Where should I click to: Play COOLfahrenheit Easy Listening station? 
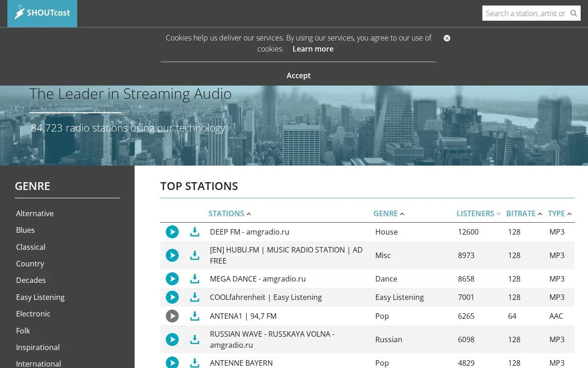pos(172,297)
